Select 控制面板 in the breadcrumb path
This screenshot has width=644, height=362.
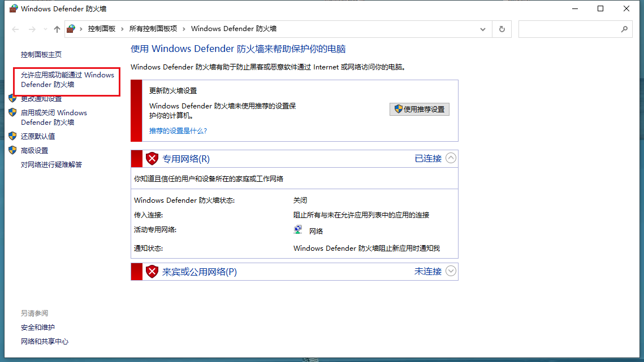[x=101, y=29]
